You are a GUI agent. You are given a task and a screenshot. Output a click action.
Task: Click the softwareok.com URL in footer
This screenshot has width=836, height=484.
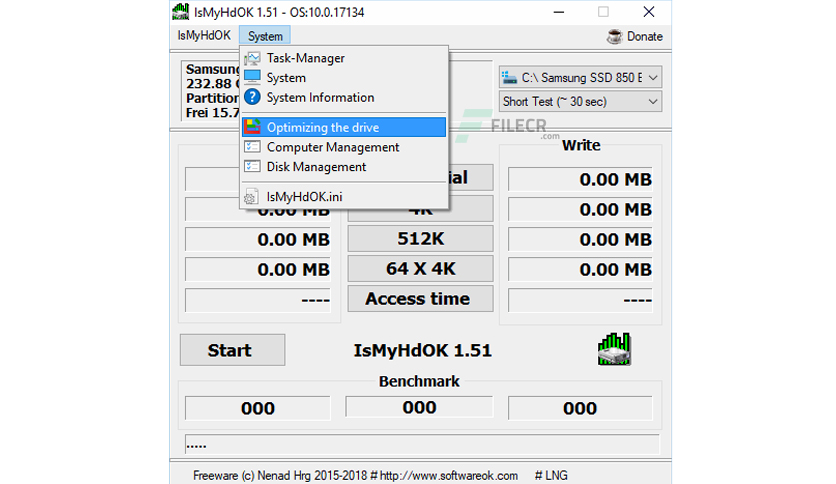click(x=448, y=475)
